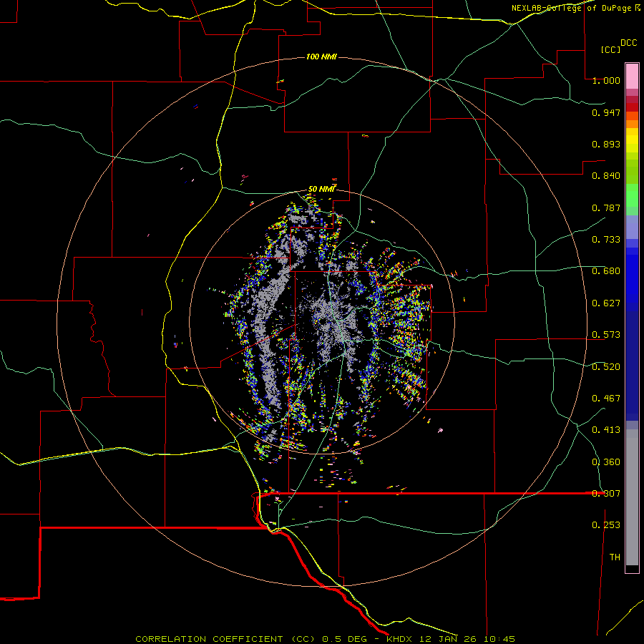The width and height of the screenshot is (644, 644).
Task: Click the TH label near the scale bottom
Action: [x=615, y=557]
